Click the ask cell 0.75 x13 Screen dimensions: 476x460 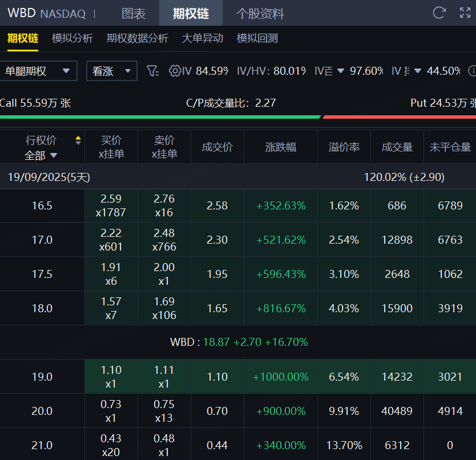164,411
